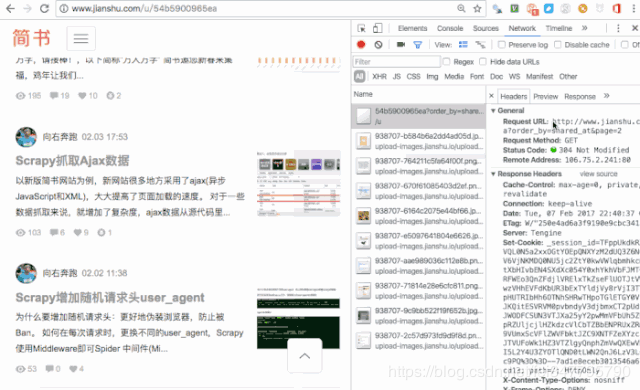Click the browser forward arrow

[27, 9]
